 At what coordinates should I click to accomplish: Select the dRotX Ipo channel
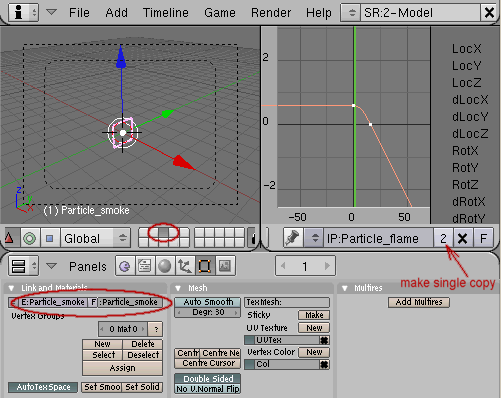pos(469,202)
